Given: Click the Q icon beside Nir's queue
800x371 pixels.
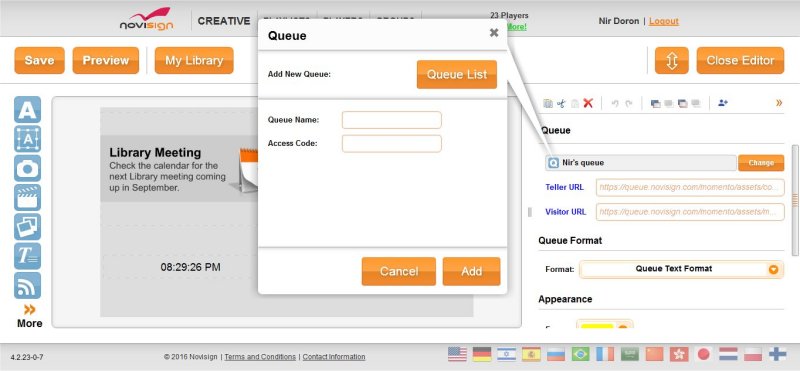Looking at the screenshot, I should [553, 163].
